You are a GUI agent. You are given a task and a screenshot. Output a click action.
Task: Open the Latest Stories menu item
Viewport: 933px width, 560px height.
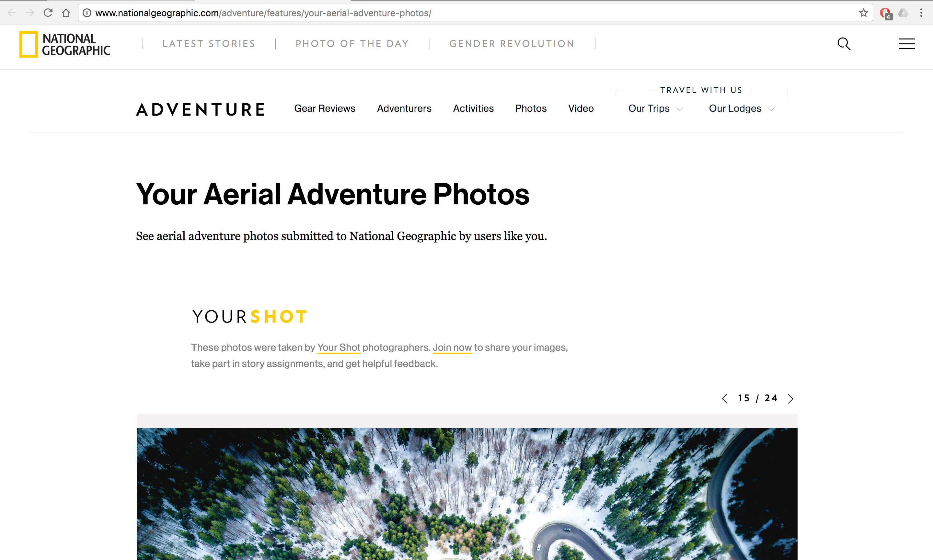[209, 44]
